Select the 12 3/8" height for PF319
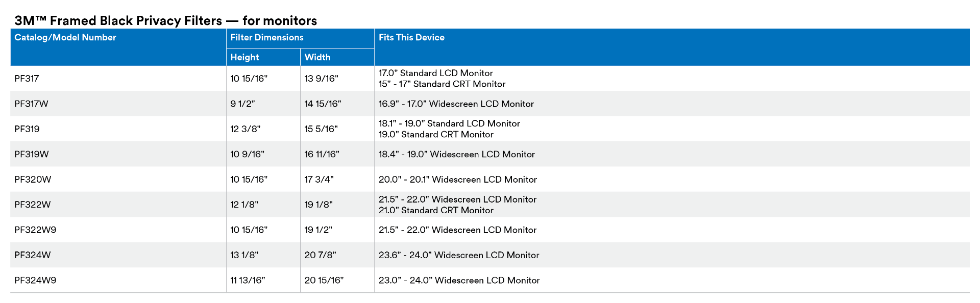 coord(246,129)
